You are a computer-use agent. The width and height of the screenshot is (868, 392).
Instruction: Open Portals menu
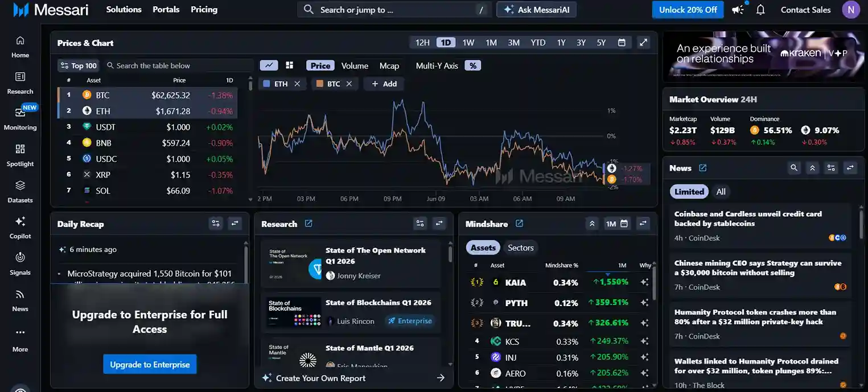click(x=166, y=10)
